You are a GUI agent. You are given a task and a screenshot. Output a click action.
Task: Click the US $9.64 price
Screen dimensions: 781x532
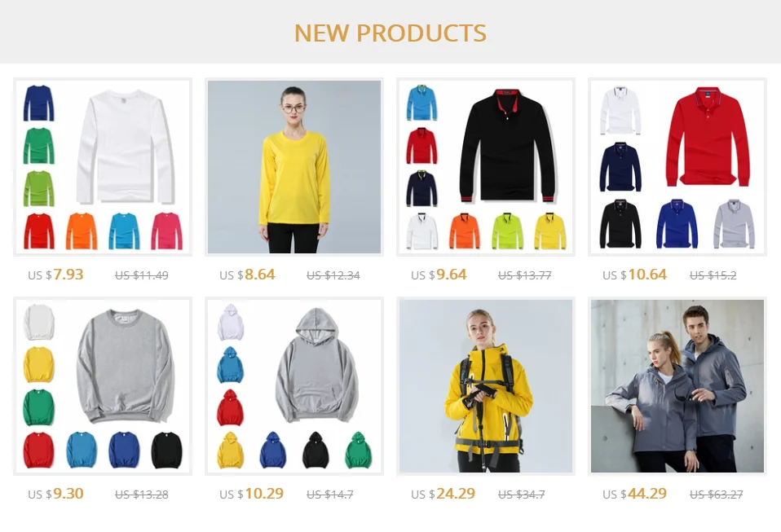click(x=439, y=275)
